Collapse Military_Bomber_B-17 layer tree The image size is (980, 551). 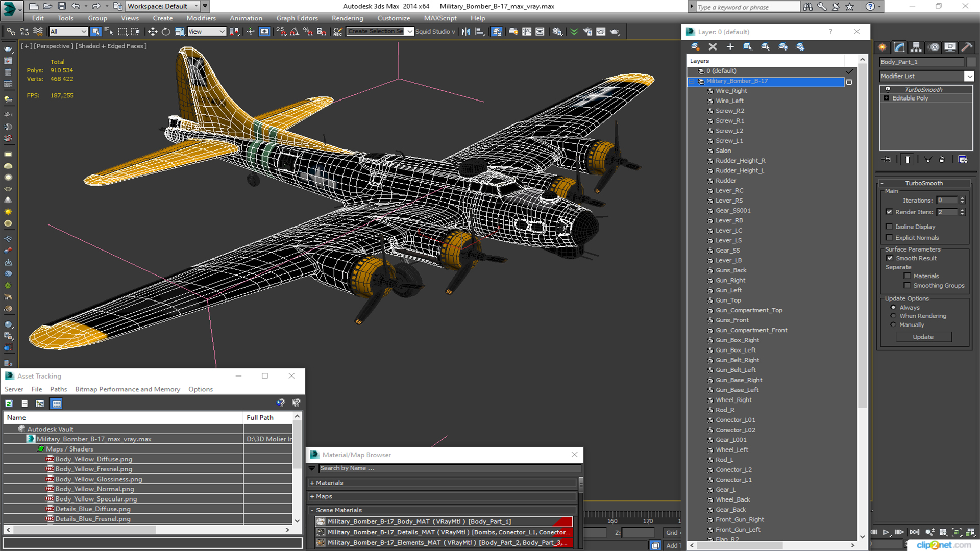[692, 82]
